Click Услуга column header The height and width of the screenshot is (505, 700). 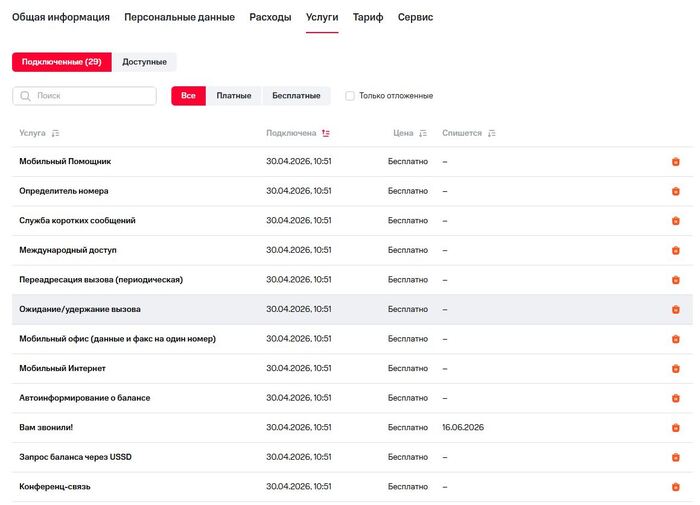click(32, 133)
